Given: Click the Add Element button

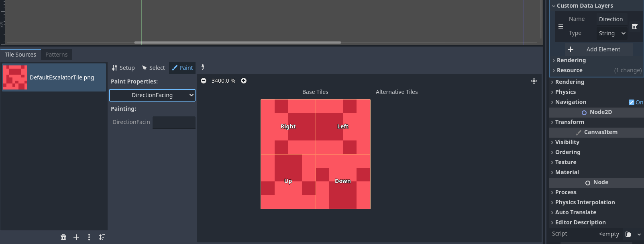Looking at the screenshot, I should pos(599,49).
